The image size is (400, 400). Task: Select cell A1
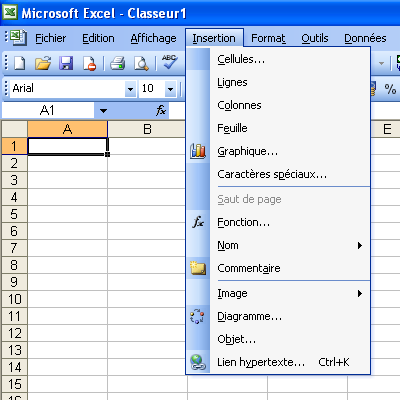[68, 146]
